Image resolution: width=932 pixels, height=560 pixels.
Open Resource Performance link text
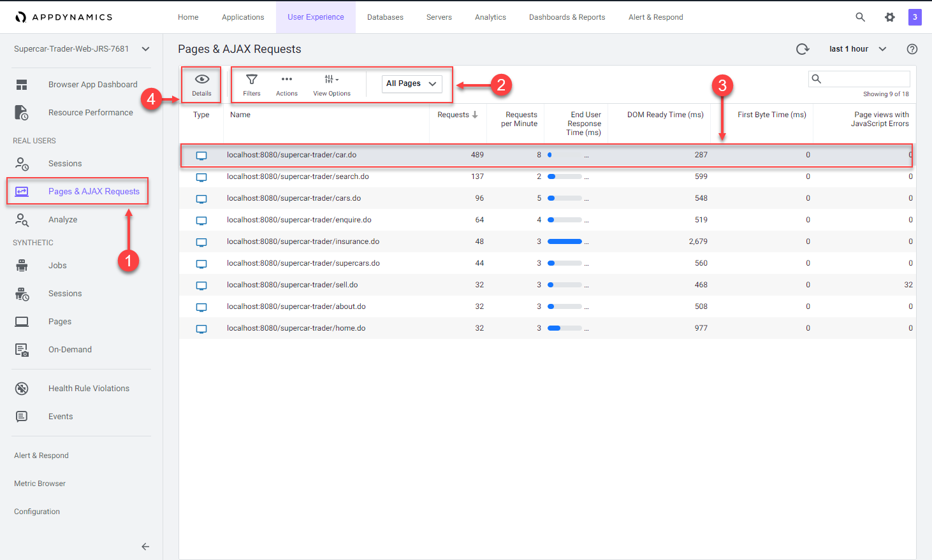91,113
